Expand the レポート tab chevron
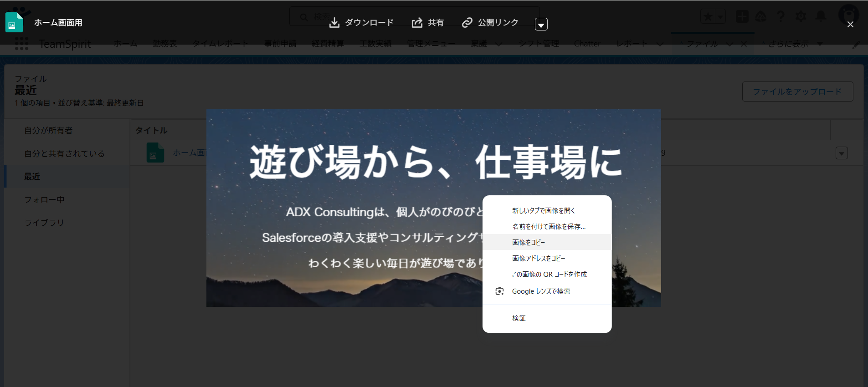The width and height of the screenshot is (868, 387). click(x=660, y=44)
